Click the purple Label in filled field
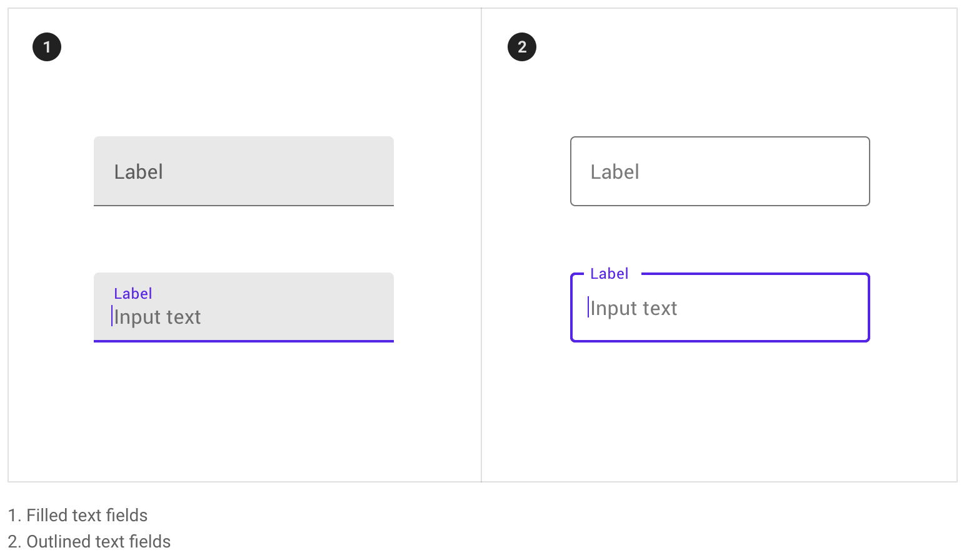Screen dimensions: 964x560 point(133,294)
